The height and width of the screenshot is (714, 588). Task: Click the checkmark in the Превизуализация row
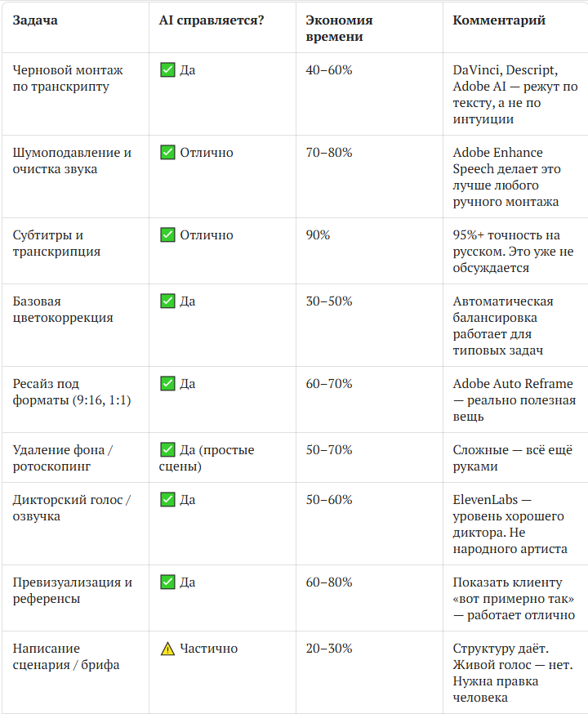pyautogui.click(x=167, y=582)
